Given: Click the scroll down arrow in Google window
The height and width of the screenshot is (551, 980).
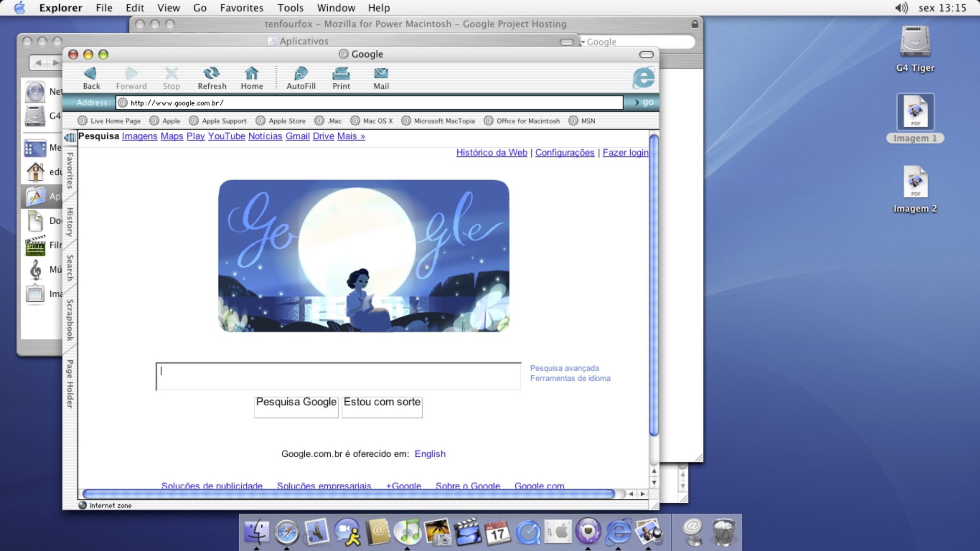Looking at the screenshot, I should click(654, 483).
